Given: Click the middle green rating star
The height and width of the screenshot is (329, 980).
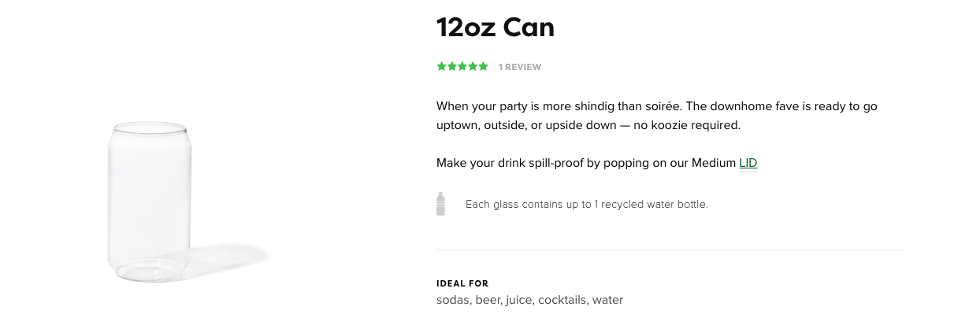Looking at the screenshot, I should click(462, 66).
